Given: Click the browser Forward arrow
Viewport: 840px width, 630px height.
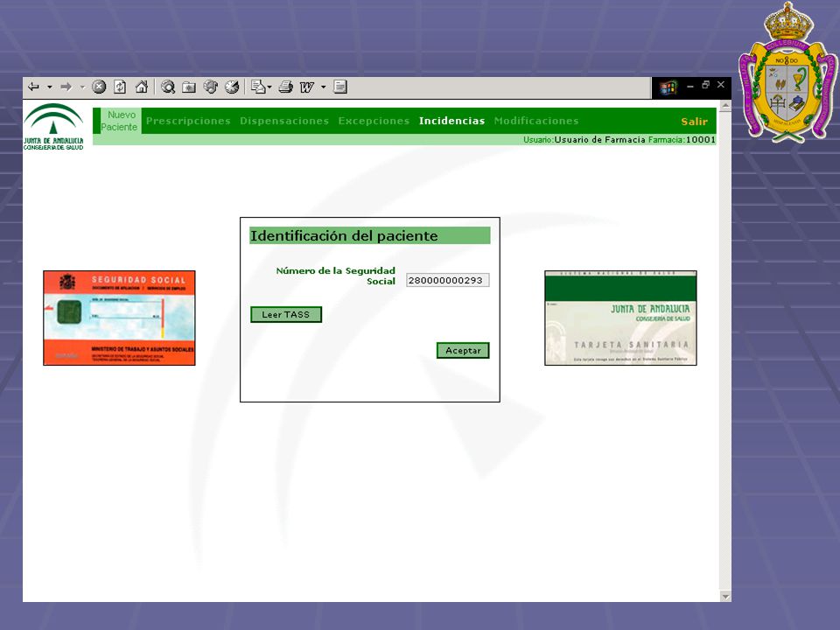Looking at the screenshot, I should tap(66, 87).
